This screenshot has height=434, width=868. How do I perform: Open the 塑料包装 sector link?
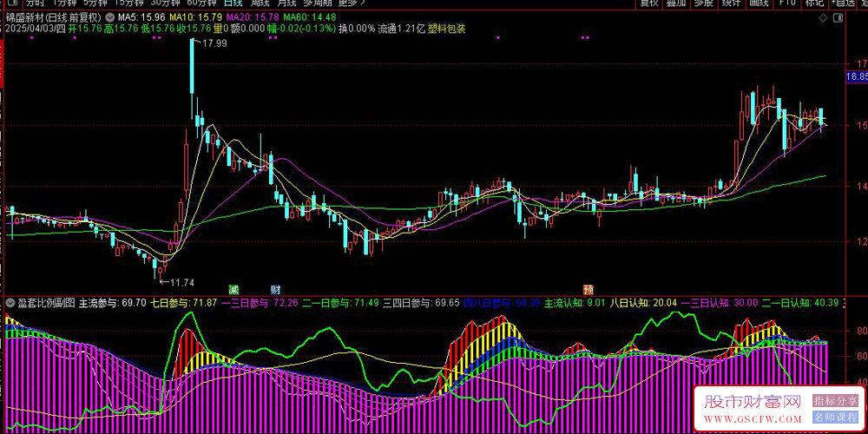click(446, 29)
